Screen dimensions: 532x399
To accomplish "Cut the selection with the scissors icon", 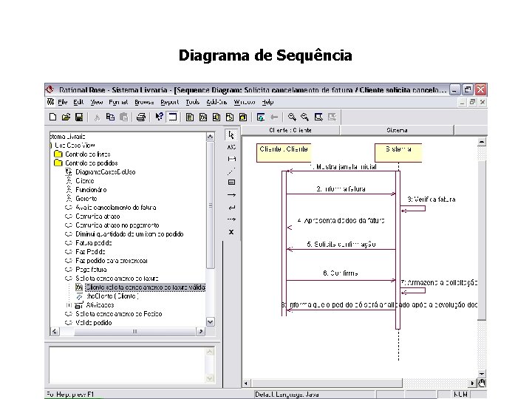I will click(97, 117).
